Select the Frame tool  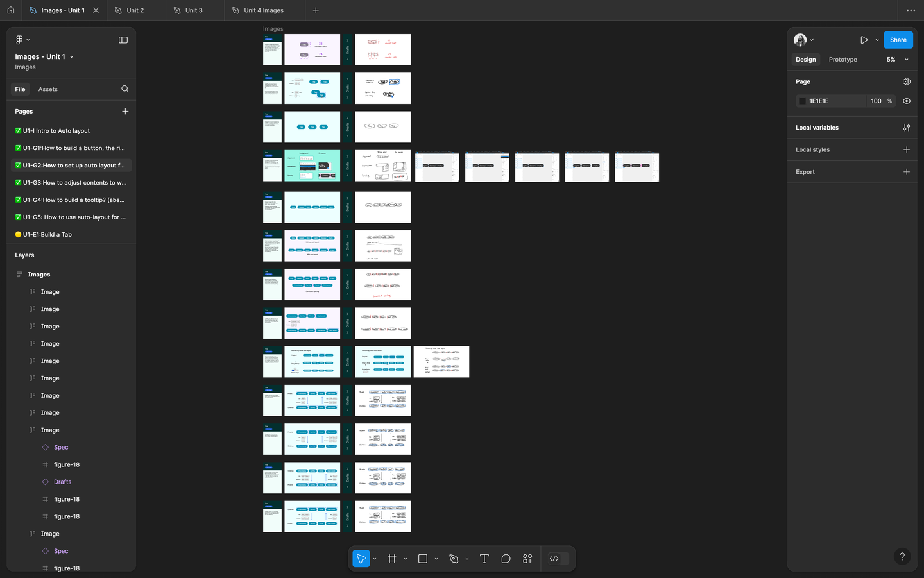pos(392,559)
